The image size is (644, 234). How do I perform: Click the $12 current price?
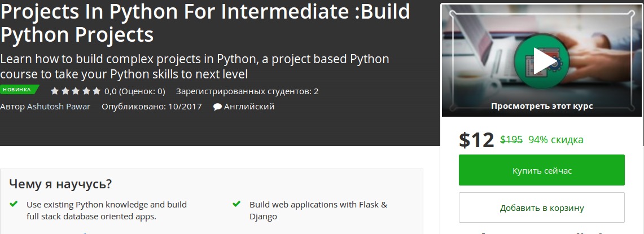coord(476,140)
